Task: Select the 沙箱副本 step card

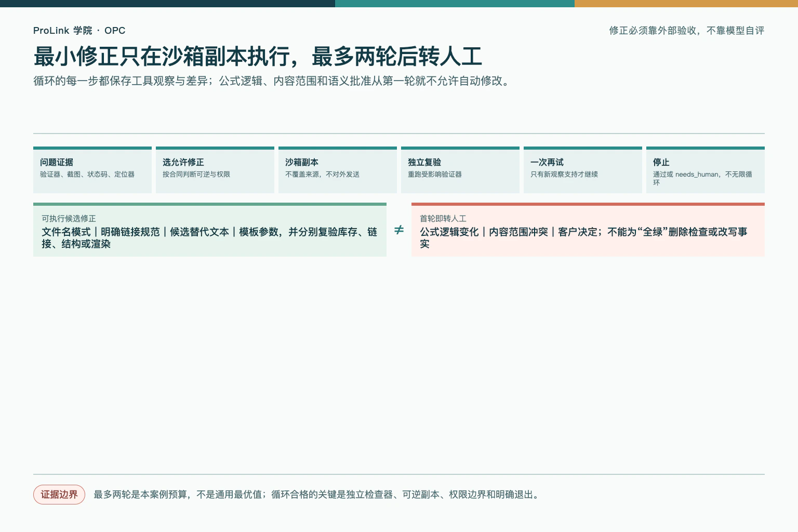Action: pos(338,170)
